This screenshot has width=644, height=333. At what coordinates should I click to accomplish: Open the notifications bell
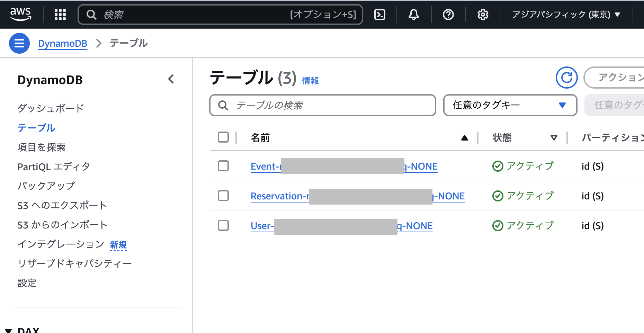coord(414,15)
